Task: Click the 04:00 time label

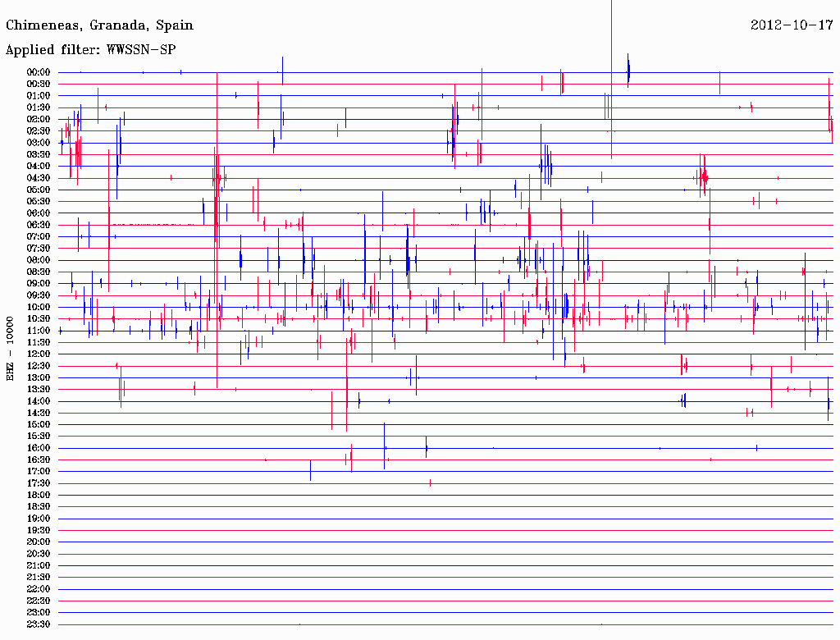Action: pos(39,167)
